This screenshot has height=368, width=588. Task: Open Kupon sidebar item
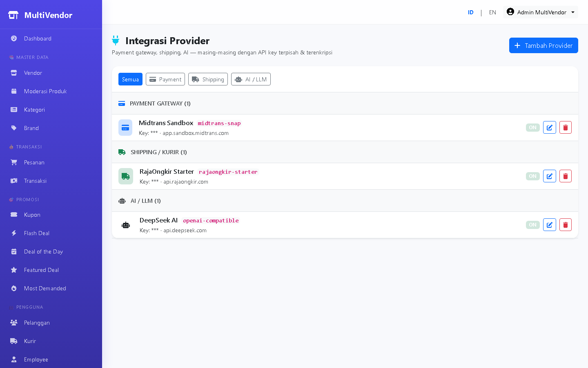51,215
